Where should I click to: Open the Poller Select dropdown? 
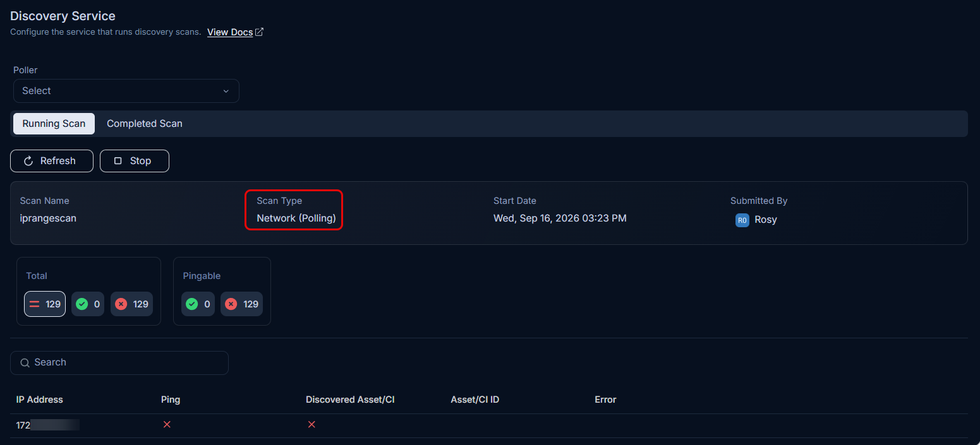(126, 91)
